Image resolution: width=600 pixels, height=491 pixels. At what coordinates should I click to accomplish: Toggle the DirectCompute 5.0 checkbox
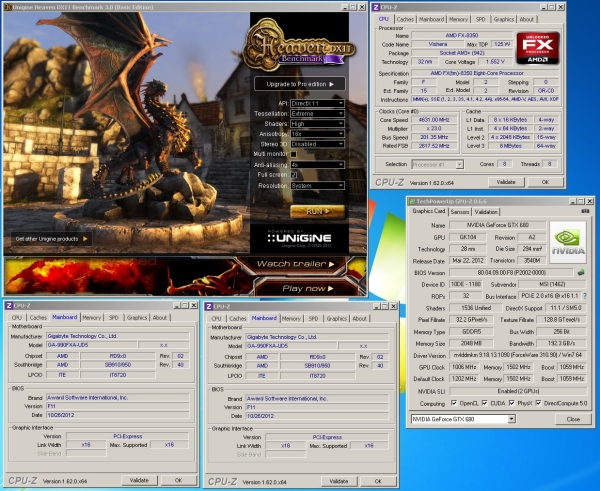538,403
